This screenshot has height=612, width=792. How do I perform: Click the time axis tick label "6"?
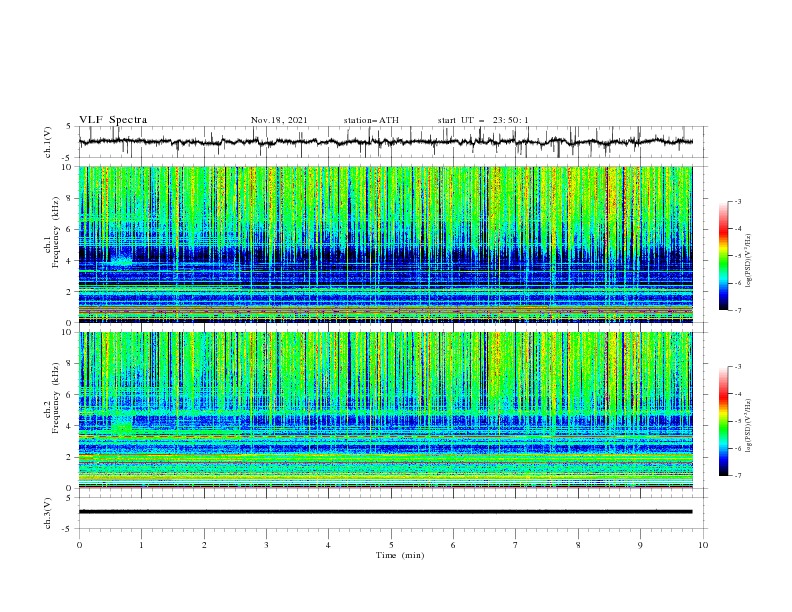point(453,545)
